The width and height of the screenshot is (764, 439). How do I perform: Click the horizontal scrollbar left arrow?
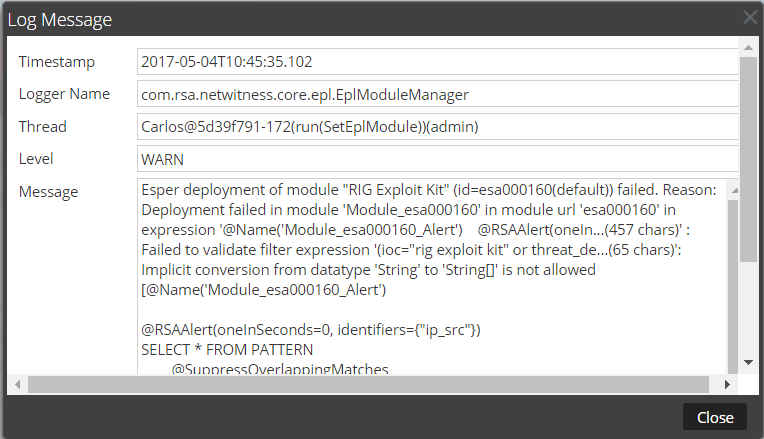[15, 384]
